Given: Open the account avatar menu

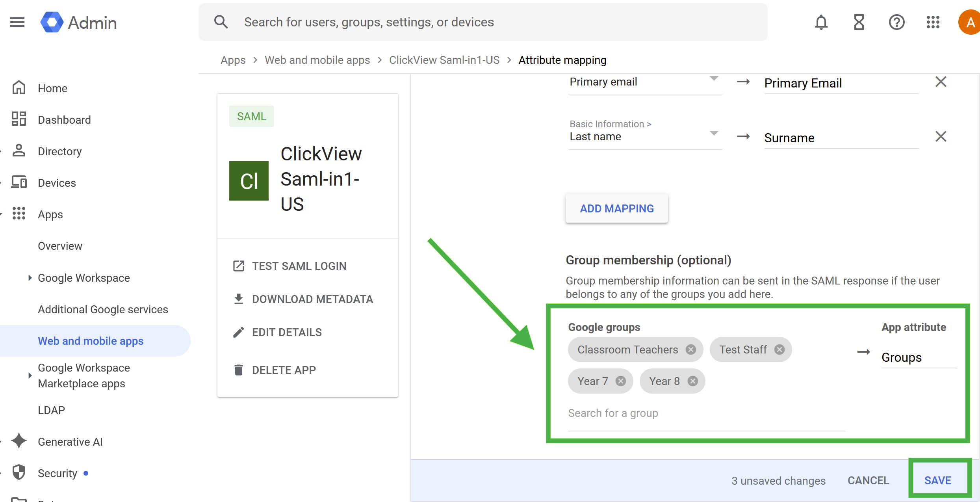Looking at the screenshot, I should (969, 22).
